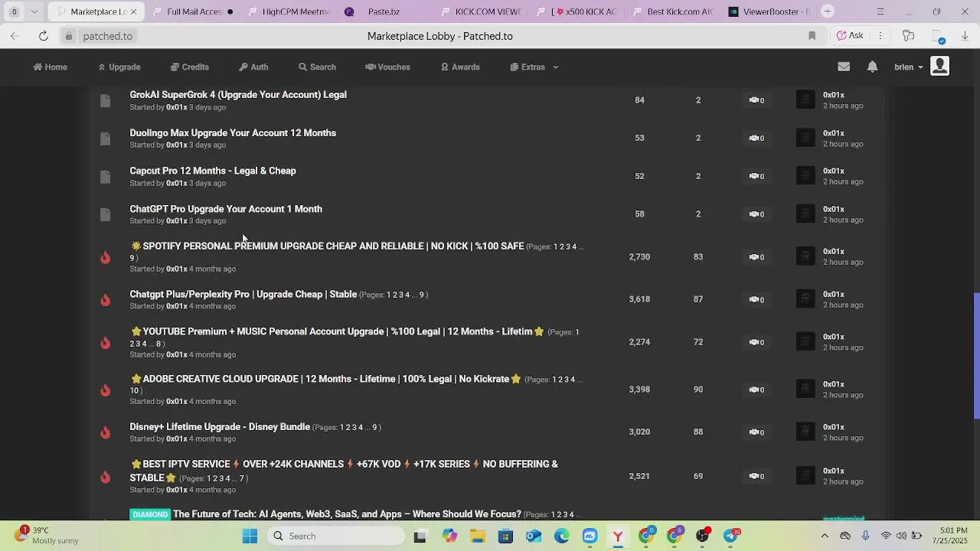Image resolution: width=980 pixels, height=551 pixels.
Task: Click hot thread flame icon for Disney+ row
Action: coord(105,432)
